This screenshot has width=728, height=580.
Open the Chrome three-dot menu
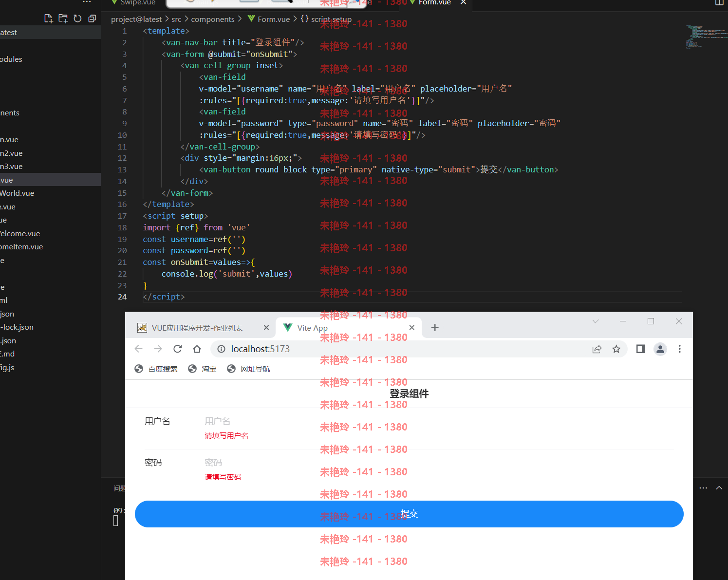680,349
